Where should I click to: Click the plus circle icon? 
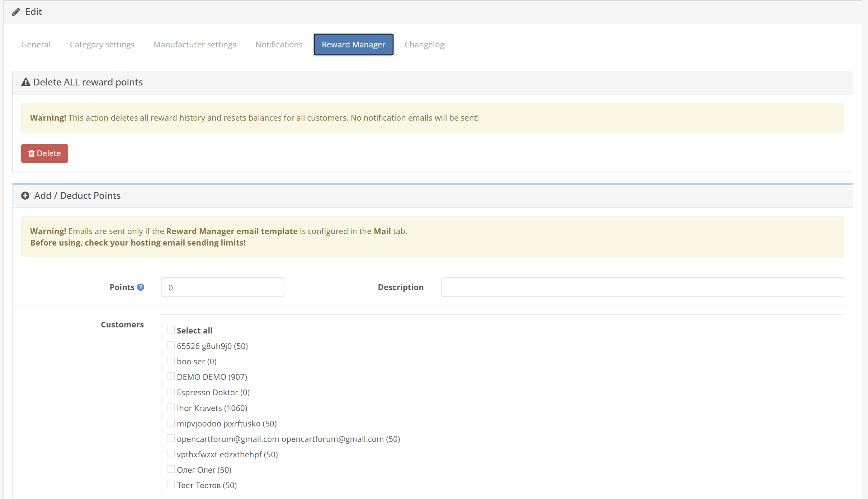tap(25, 196)
